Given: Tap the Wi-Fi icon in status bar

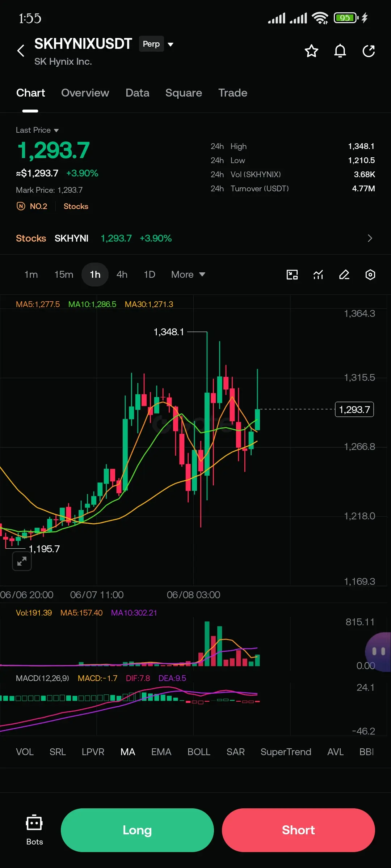Looking at the screenshot, I should pos(320,18).
